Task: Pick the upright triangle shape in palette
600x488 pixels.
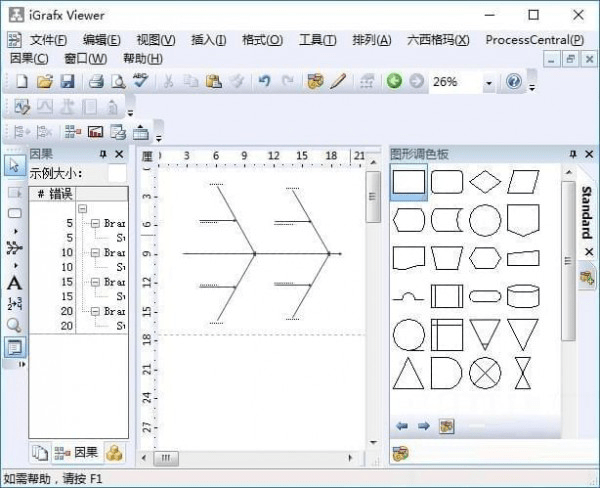Action: point(408,373)
